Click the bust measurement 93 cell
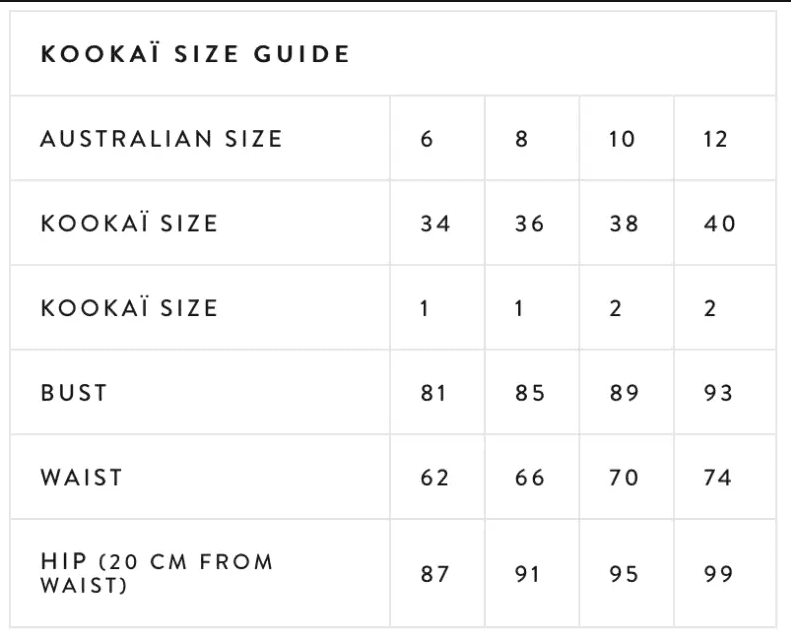This screenshot has height=639, width=791. 718,393
